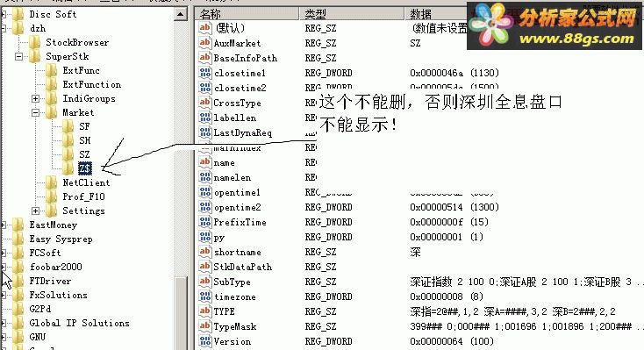Select the TYPE registry value
This screenshot has width=644, height=350.
pos(225,311)
